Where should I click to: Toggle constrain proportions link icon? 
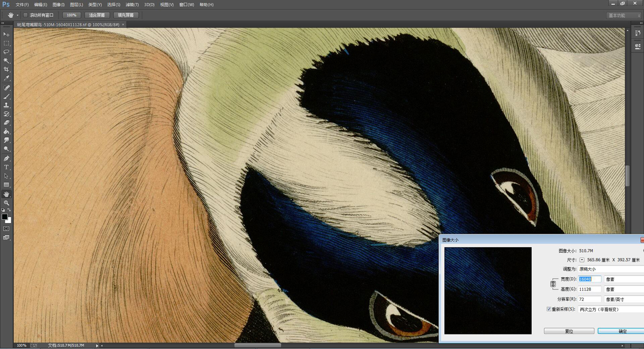pos(553,284)
